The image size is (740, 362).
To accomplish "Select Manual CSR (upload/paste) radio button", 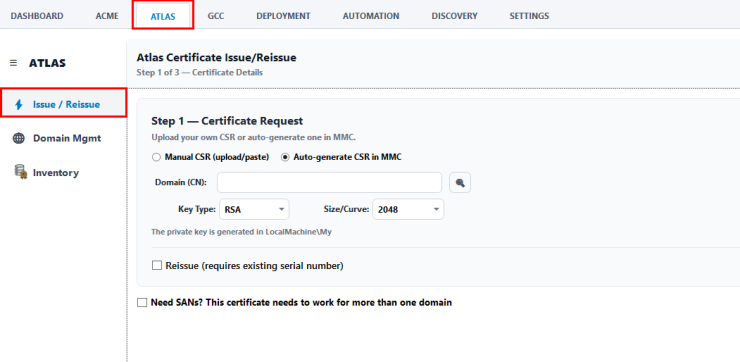I will coord(156,158).
